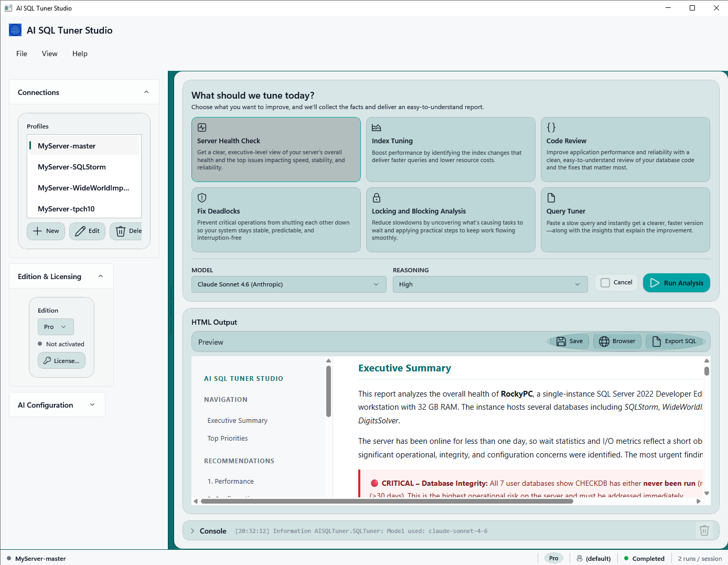Click the AI SQL Tuner Studio logo icon

click(15, 30)
